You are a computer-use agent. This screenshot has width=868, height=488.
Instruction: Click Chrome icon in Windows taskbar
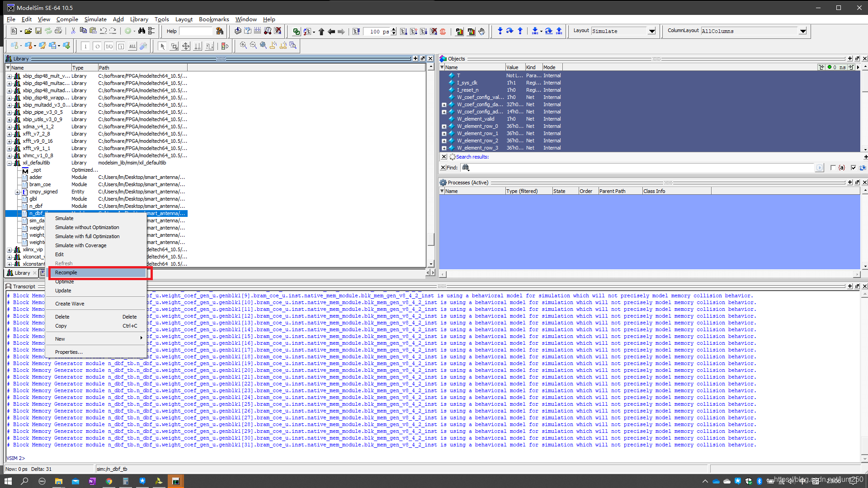click(109, 481)
